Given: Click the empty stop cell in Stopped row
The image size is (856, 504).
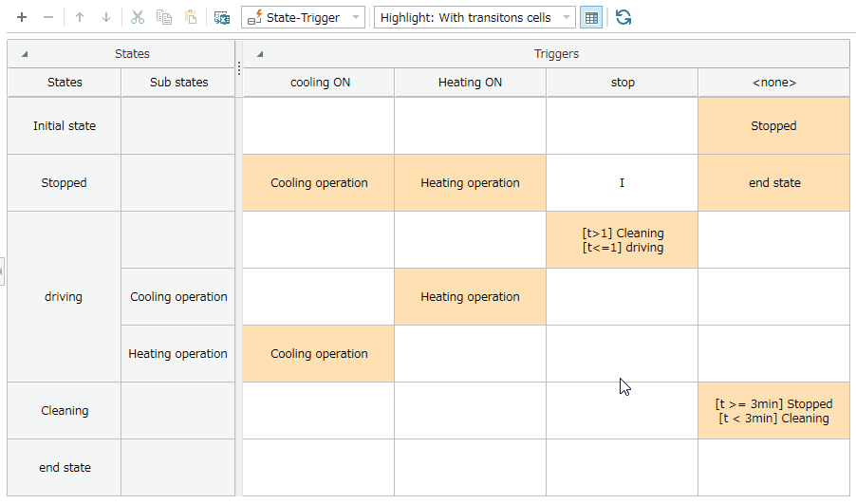Looking at the screenshot, I should (x=623, y=183).
